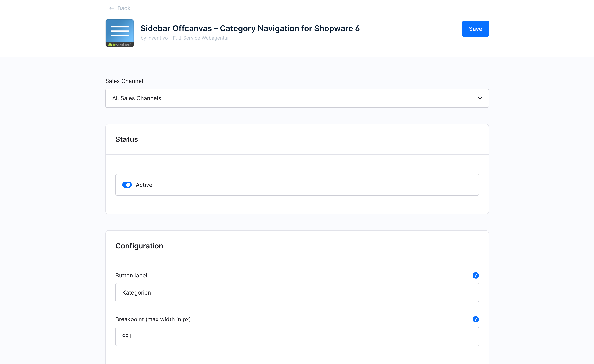This screenshot has width=594, height=364.
Task: Click the inventivo Full-Service Webagentur byline
Action: (185, 38)
